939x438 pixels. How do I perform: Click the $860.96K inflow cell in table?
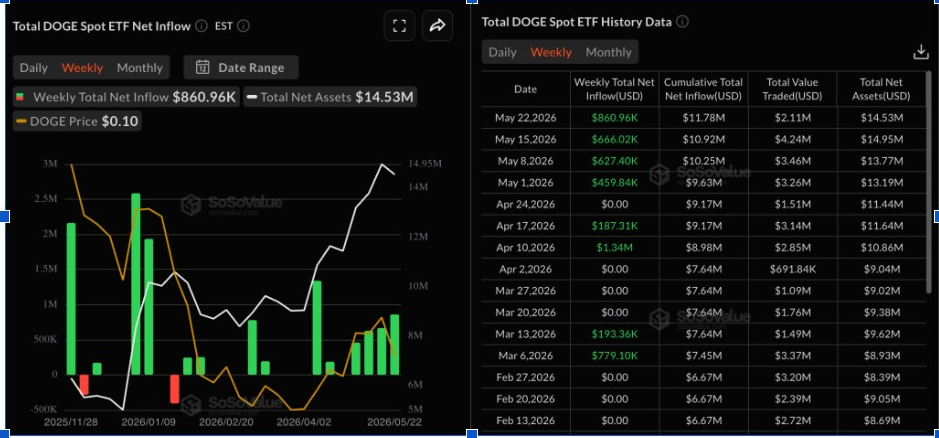(614, 118)
